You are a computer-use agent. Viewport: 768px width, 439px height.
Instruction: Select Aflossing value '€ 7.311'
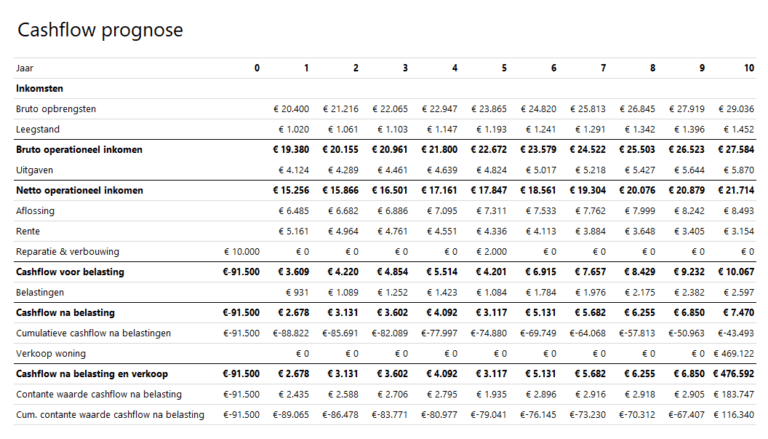tap(491, 211)
